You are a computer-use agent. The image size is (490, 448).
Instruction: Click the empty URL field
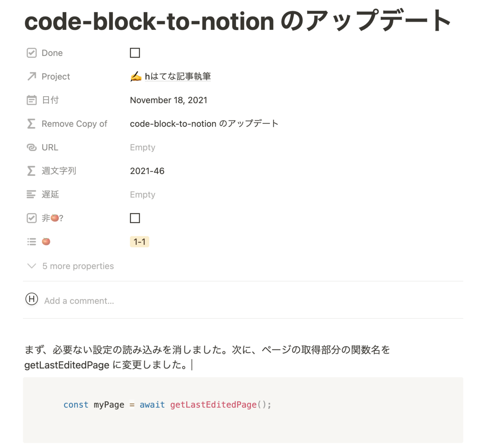tap(143, 147)
